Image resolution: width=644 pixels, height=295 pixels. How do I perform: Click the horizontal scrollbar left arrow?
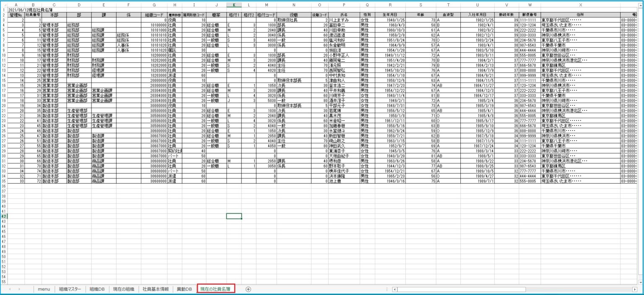(x=395, y=289)
